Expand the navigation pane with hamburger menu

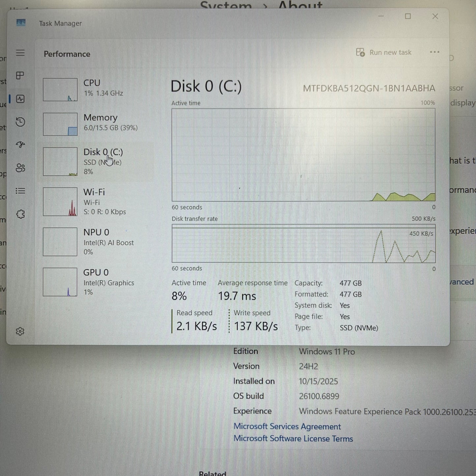(x=20, y=53)
